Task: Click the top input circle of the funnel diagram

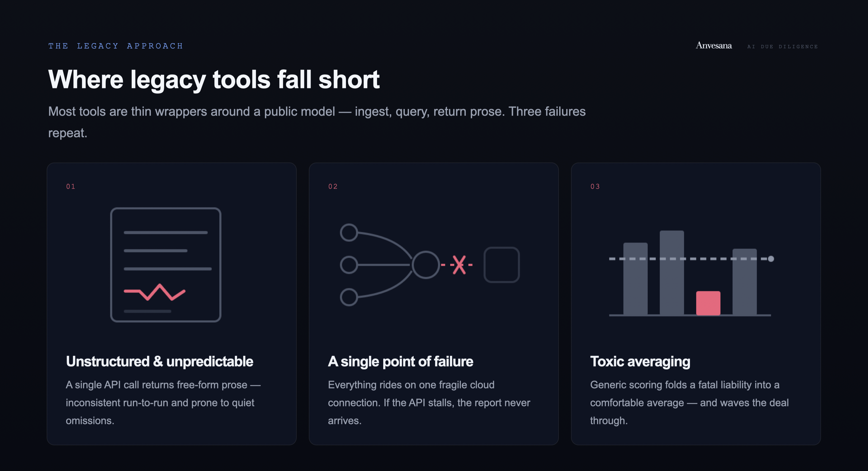Action: click(349, 233)
